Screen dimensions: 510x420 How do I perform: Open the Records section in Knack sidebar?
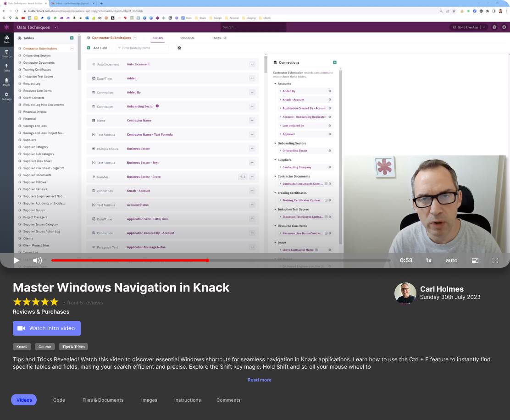6,54
